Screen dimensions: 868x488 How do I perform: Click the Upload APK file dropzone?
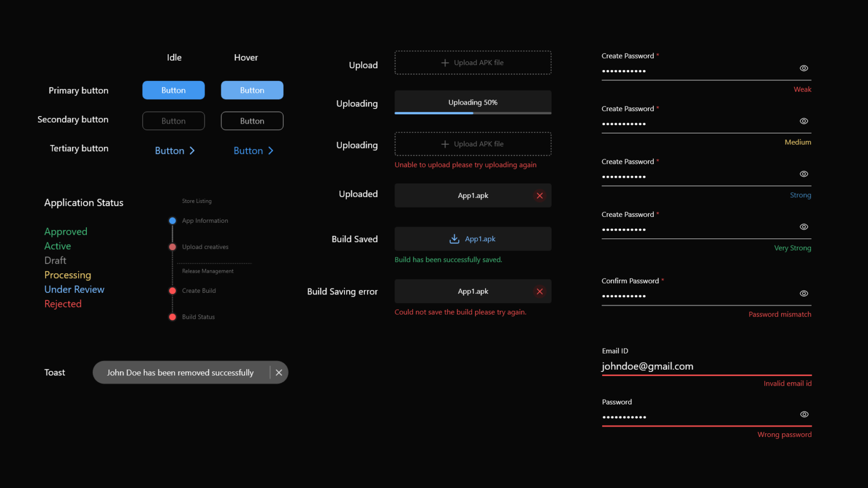click(473, 63)
